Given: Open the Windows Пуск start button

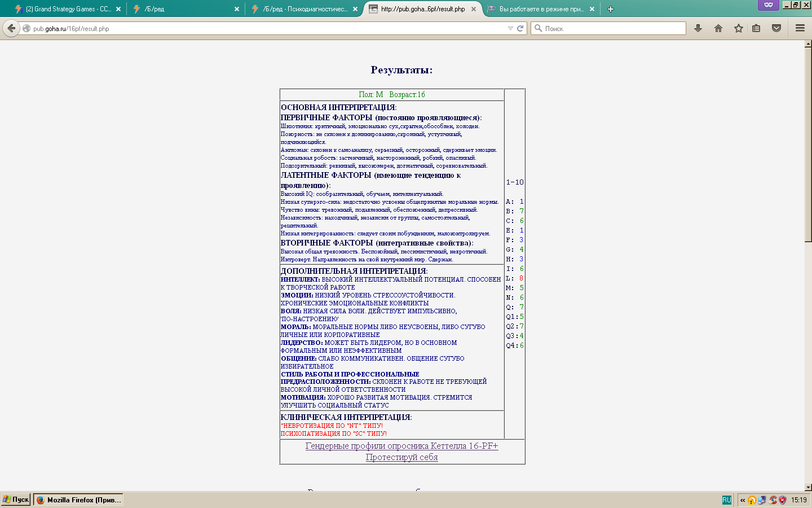Looking at the screenshot, I should tap(16, 500).
